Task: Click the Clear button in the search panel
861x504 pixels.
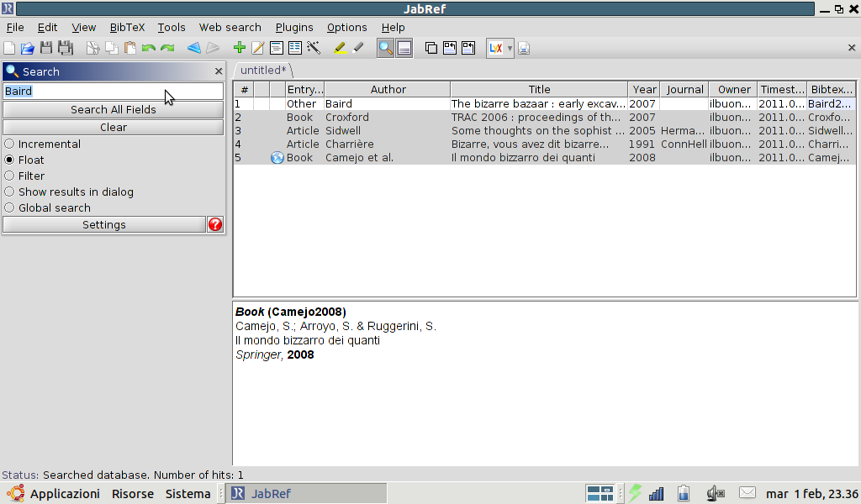Action: (114, 127)
